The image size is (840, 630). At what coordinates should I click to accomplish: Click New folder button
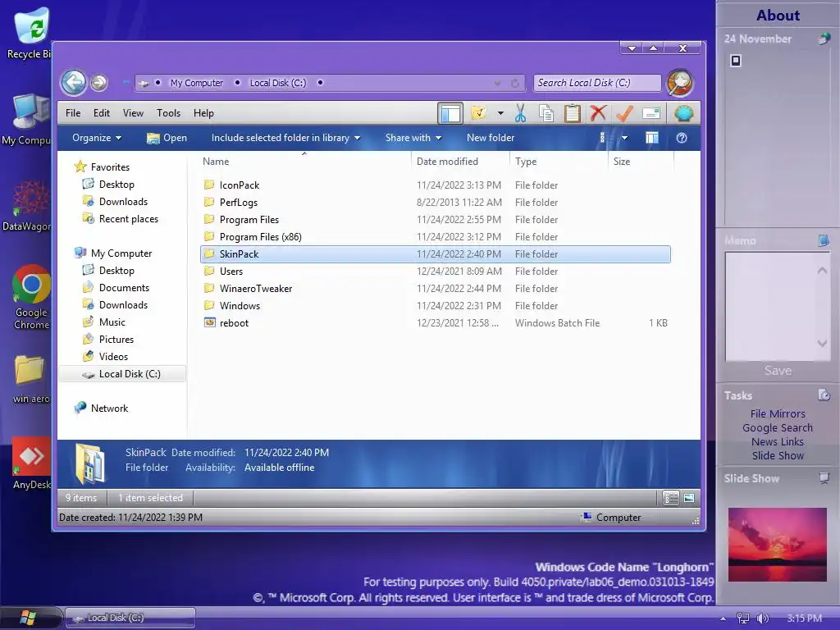(x=491, y=138)
